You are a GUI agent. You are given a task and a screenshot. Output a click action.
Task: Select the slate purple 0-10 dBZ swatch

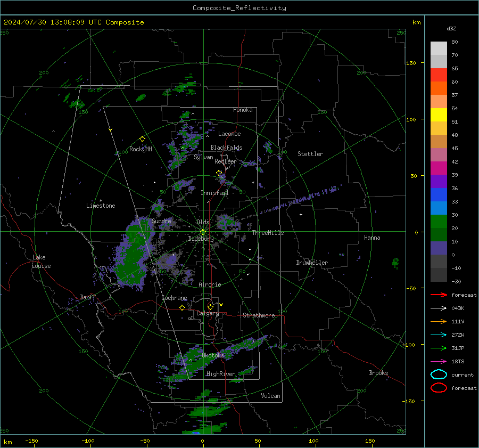pyautogui.click(x=439, y=248)
